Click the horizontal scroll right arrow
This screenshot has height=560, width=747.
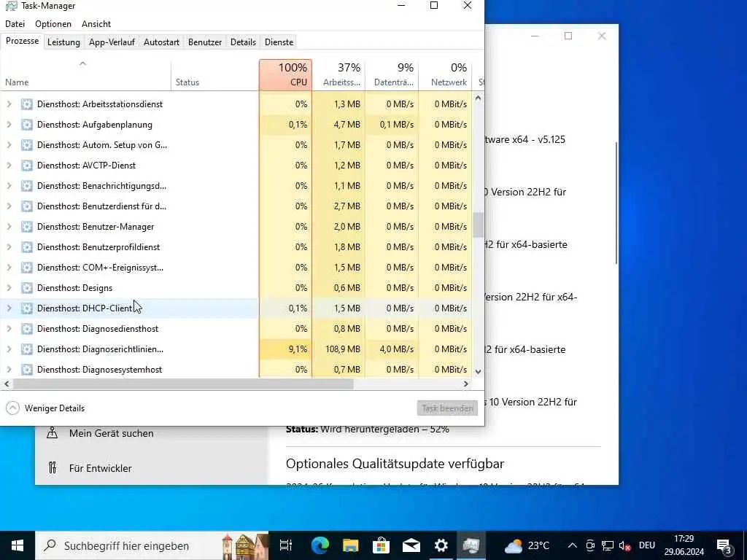point(466,384)
